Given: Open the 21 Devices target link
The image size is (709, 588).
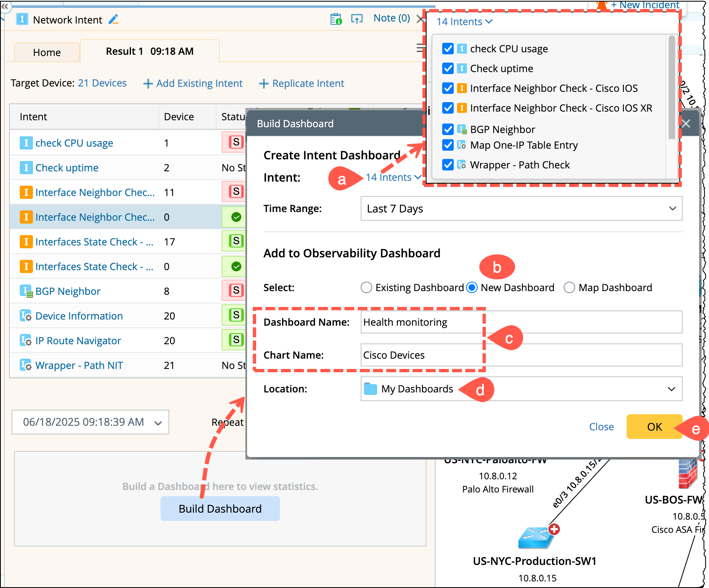Looking at the screenshot, I should pos(102,83).
